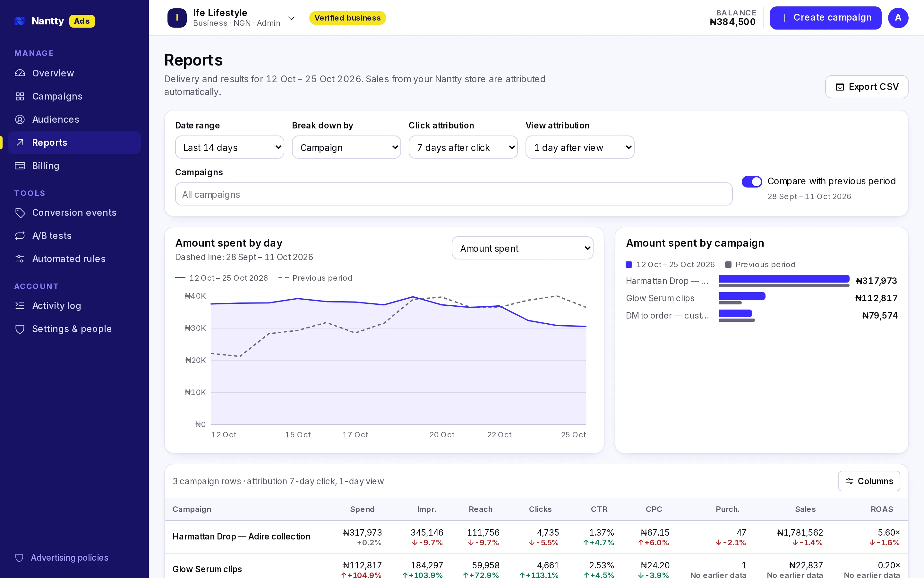The width and height of the screenshot is (924, 578).
Task: Click the DM to order spend bar
Action: tap(735, 313)
